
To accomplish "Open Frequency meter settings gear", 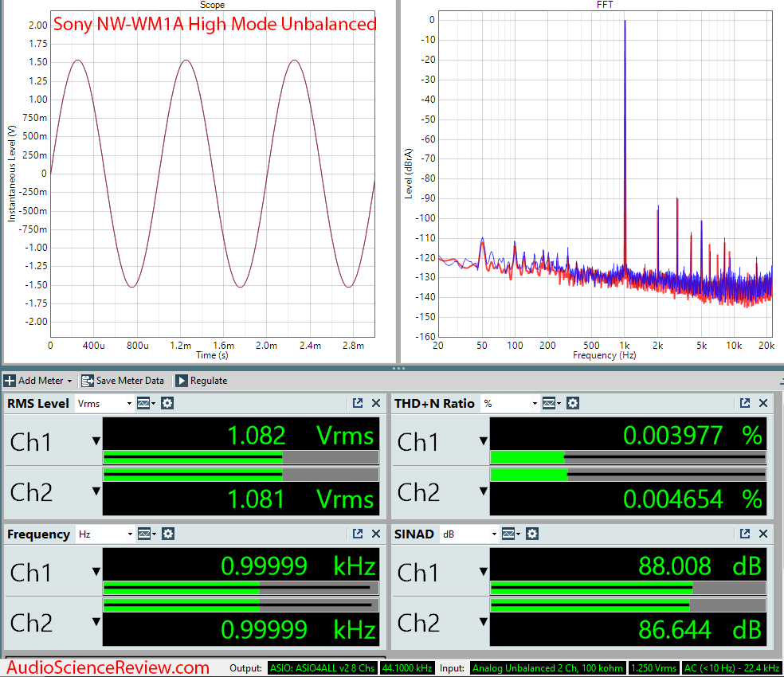I will 168,534.
